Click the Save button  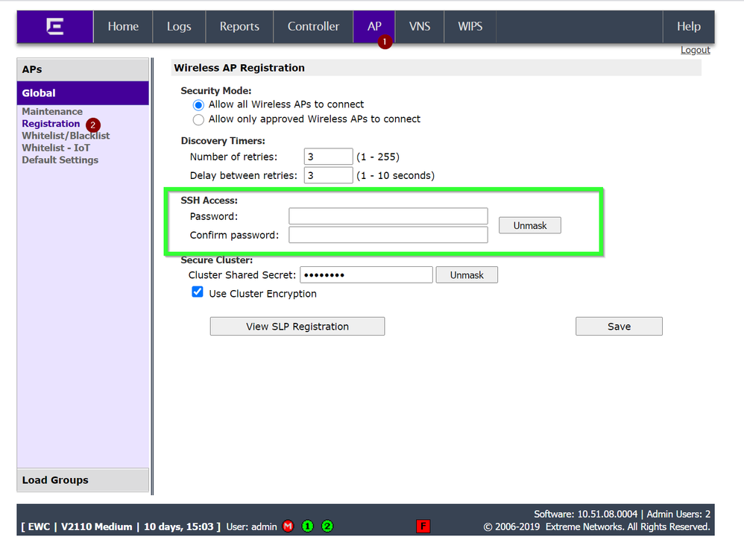(x=619, y=327)
